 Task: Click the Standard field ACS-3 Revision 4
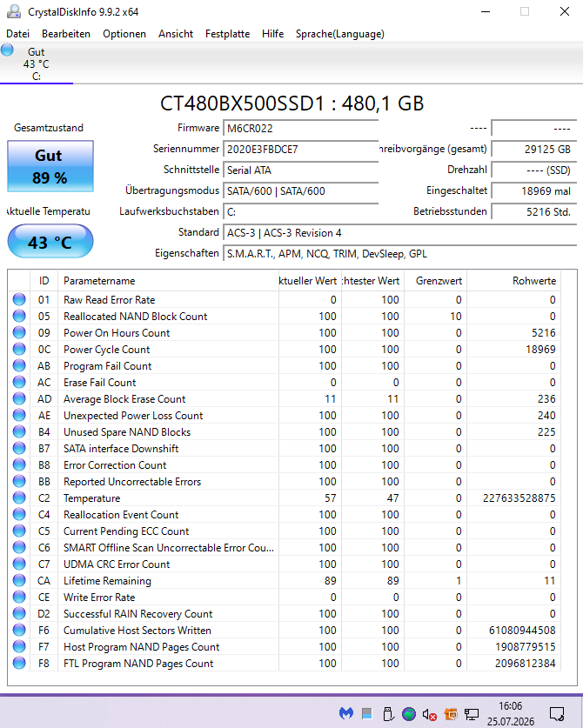tap(399, 232)
